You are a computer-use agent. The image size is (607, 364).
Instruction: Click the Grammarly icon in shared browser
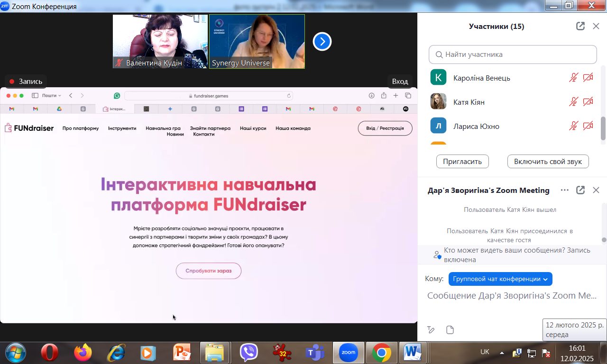tap(117, 96)
